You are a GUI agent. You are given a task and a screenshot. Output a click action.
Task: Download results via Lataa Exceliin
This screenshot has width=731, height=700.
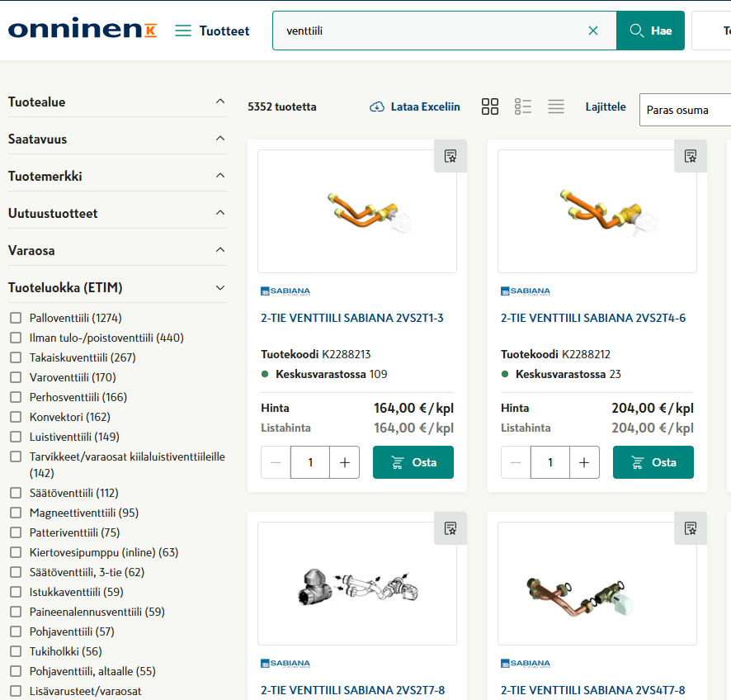click(x=414, y=106)
